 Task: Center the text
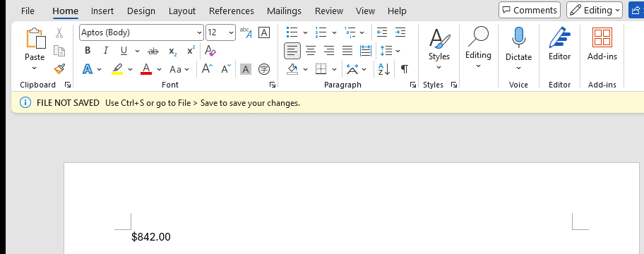[311, 51]
